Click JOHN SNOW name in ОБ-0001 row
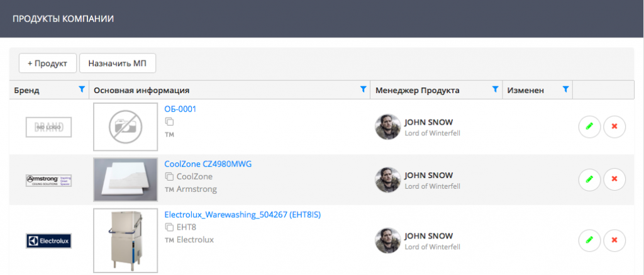The image size is (644, 275). (x=429, y=123)
